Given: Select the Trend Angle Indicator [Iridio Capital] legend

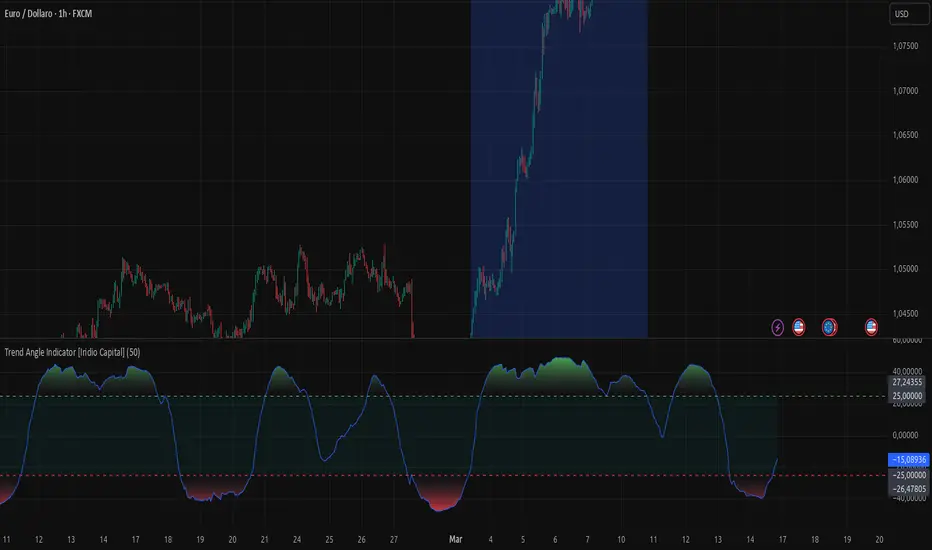Looking at the screenshot, I should pyautogui.click(x=72, y=352).
